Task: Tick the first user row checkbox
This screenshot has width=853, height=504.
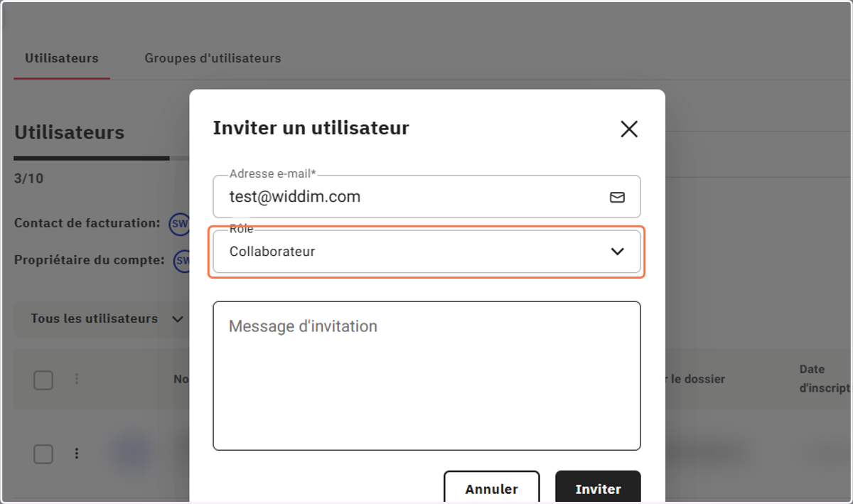Action: coord(43,454)
